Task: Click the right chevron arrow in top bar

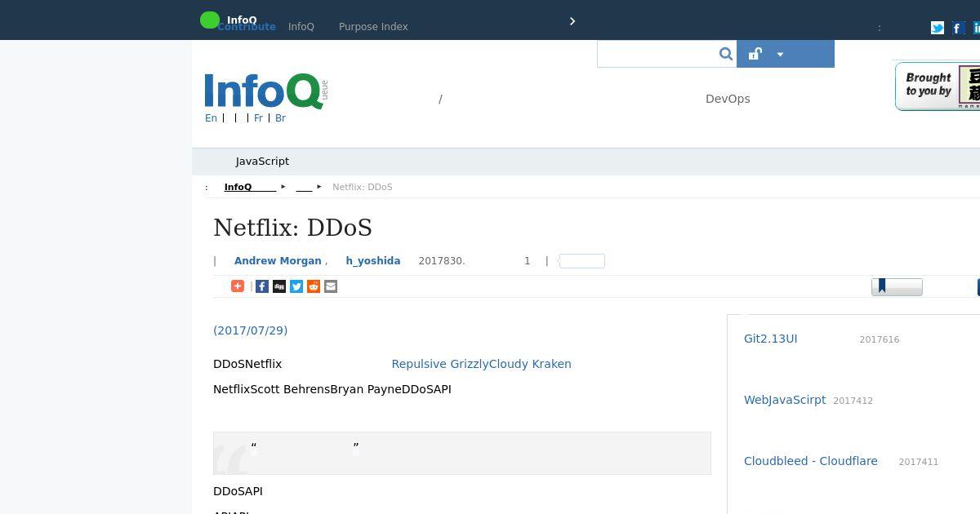Action: point(572,21)
